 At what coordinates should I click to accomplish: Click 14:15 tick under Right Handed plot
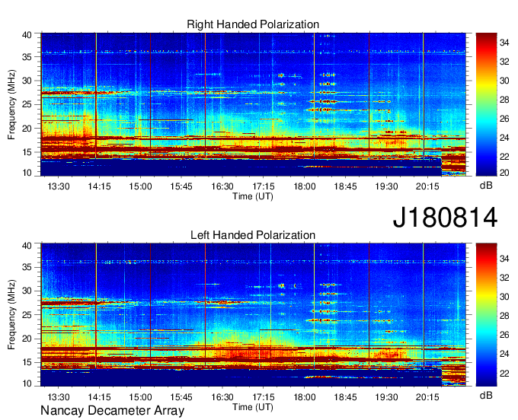[100, 186]
